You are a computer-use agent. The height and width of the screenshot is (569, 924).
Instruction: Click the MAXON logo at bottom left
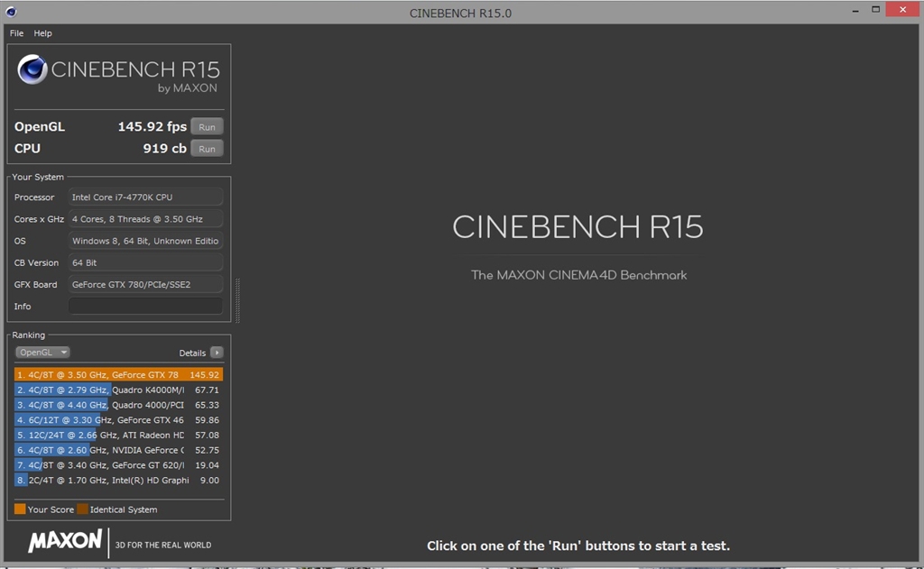point(65,540)
